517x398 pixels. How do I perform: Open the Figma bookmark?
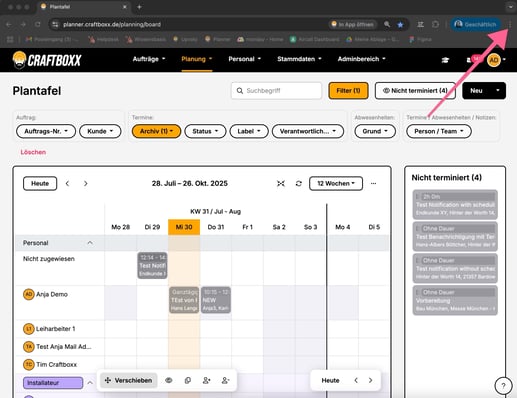coord(420,39)
